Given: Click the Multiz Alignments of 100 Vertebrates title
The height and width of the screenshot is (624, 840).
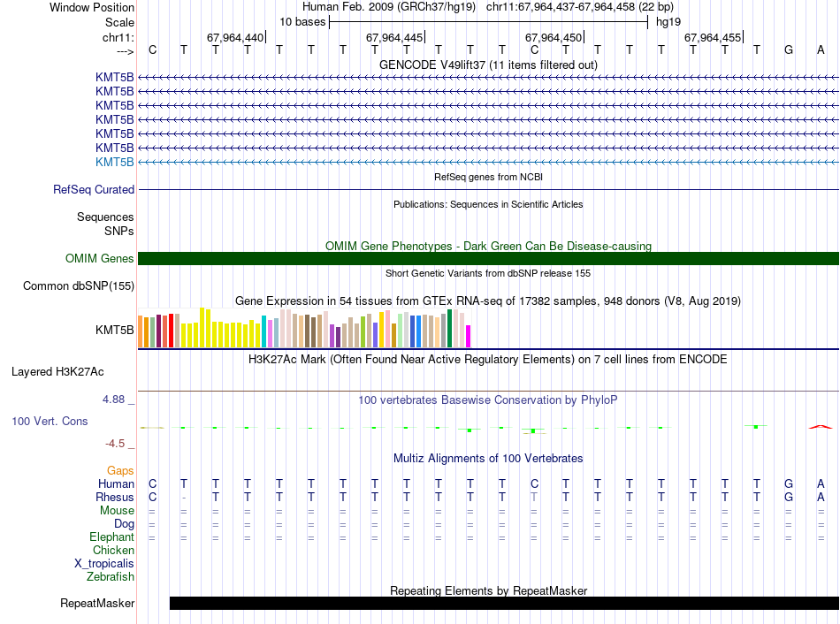Looking at the screenshot, I should point(488,458).
